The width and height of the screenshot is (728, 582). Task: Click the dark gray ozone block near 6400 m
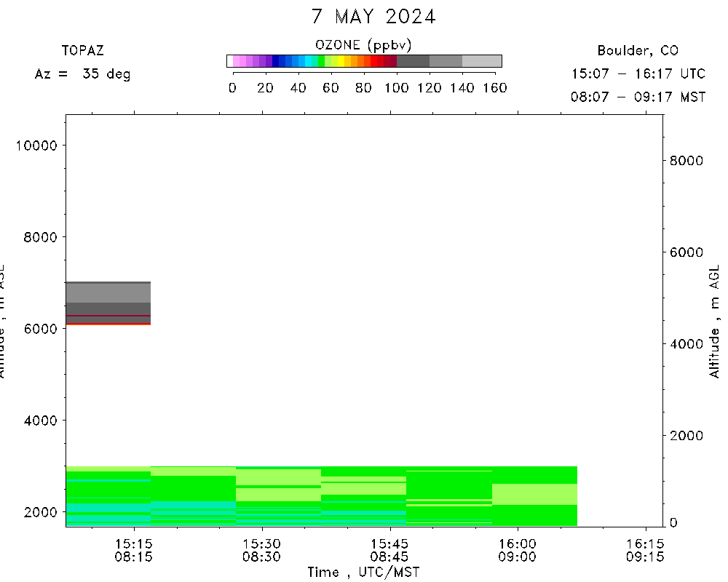pos(108,308)
